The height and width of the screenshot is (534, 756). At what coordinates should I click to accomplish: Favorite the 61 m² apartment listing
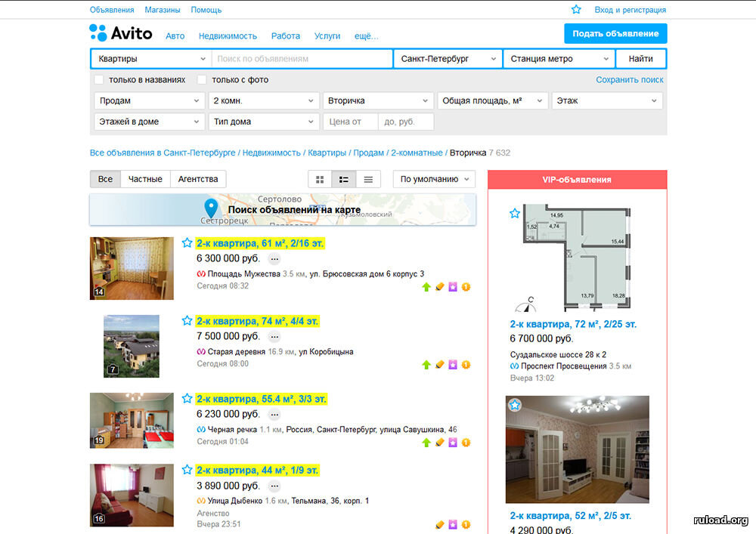187,242
